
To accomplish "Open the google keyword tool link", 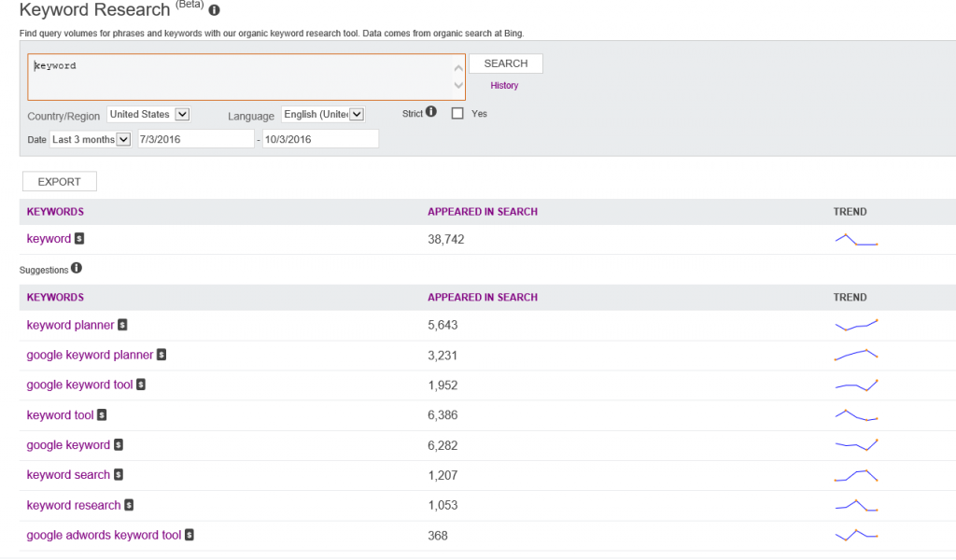I will click(79, 385).
